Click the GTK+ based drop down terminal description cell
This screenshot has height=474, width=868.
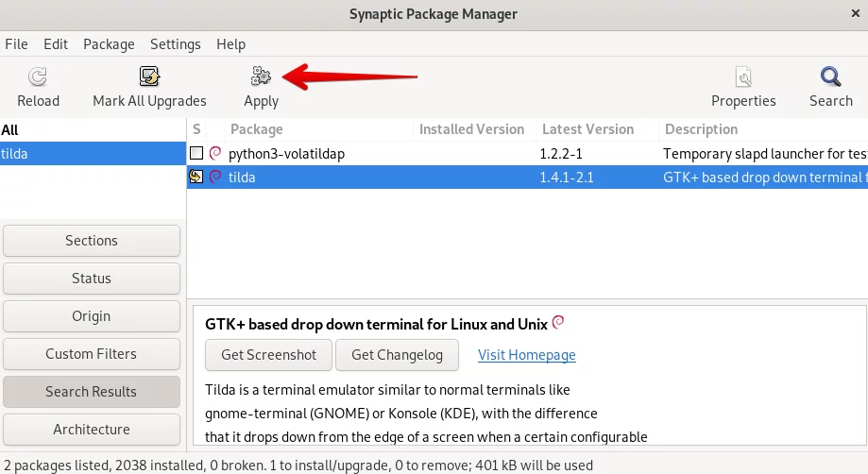[x=764, y=178]
